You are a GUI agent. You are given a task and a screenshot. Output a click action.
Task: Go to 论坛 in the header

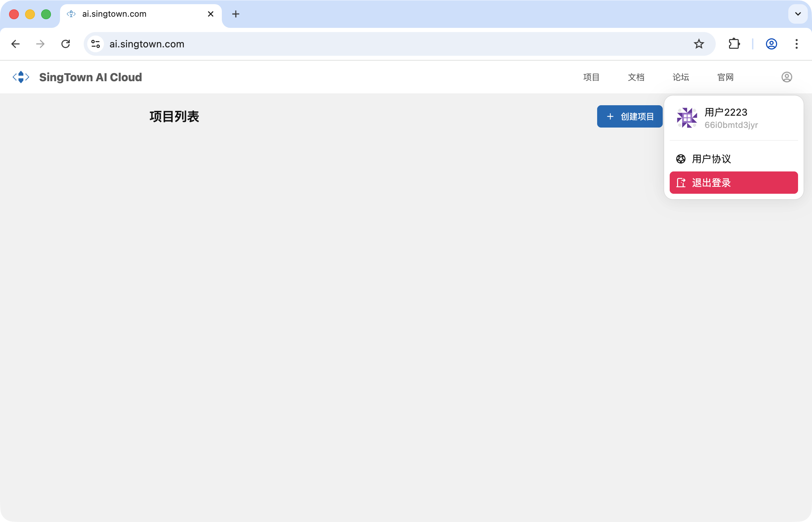click(x=681, y=77)
